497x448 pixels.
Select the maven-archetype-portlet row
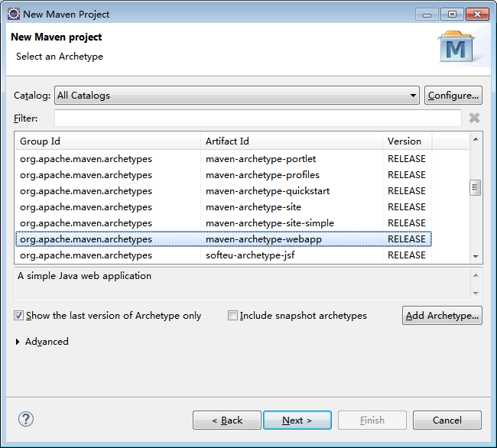tap(223, 159)
